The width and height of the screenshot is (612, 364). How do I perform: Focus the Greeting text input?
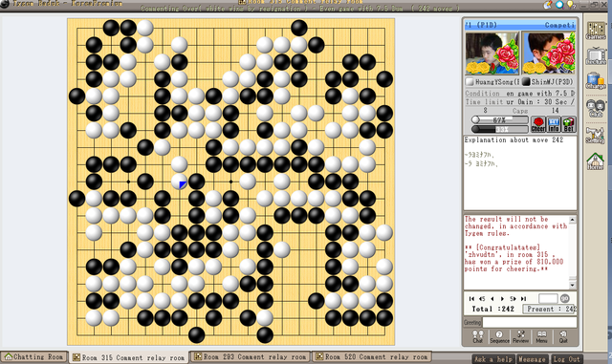click(x=530, y=322)
